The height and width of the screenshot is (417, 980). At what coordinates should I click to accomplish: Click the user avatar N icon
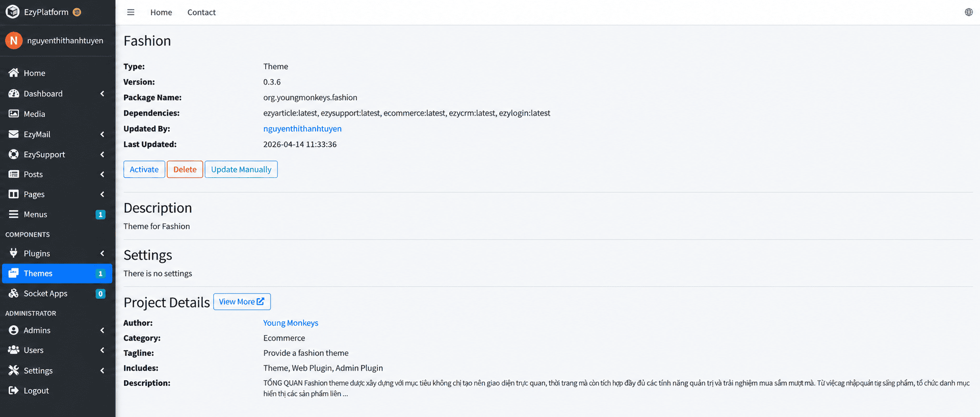pos(14,40)
